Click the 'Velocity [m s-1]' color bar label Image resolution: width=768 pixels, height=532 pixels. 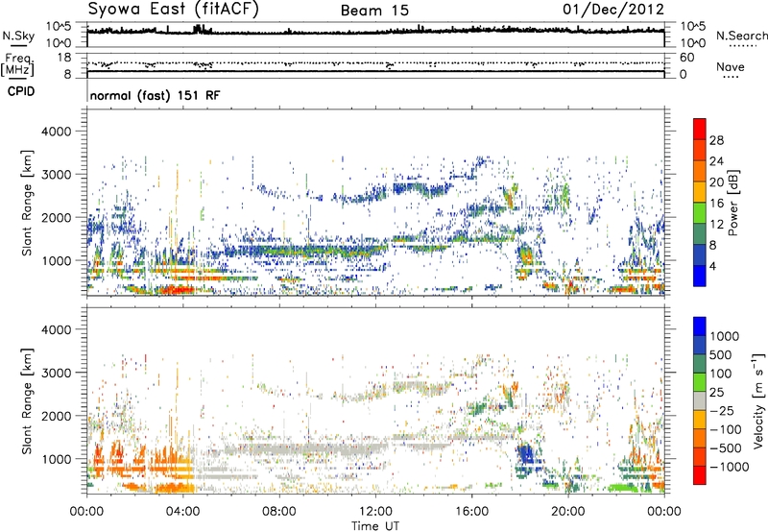(758, 400)
